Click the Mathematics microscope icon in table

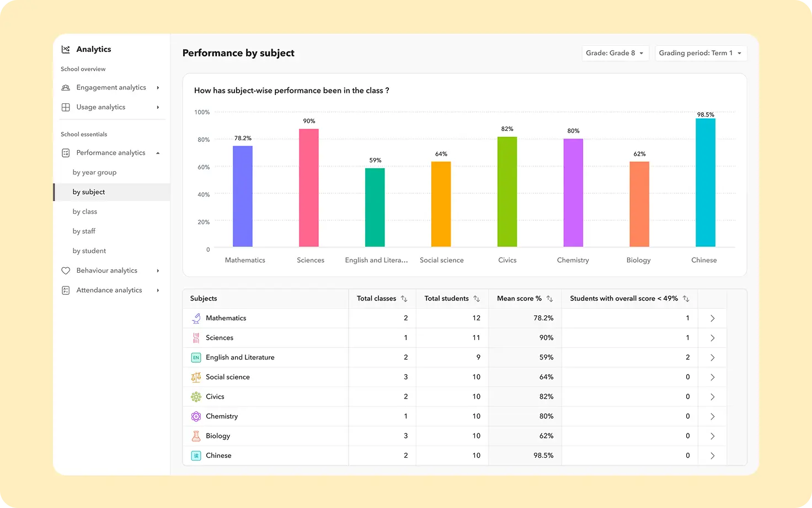pos(196,318)
